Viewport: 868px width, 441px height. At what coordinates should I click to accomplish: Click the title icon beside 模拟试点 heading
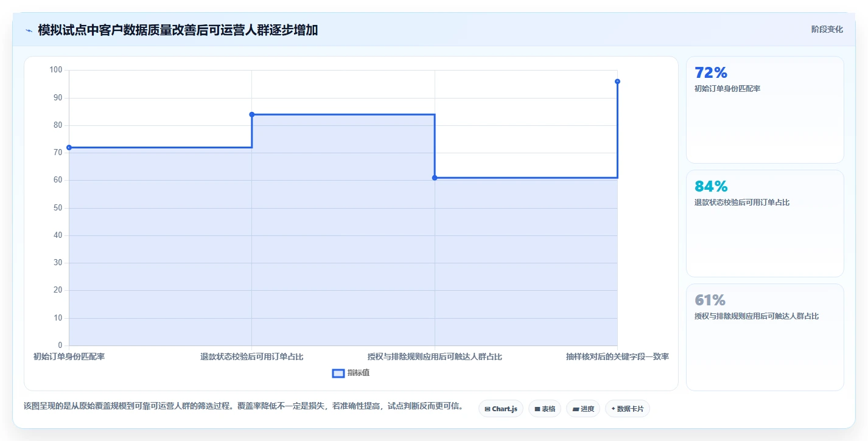29,30
